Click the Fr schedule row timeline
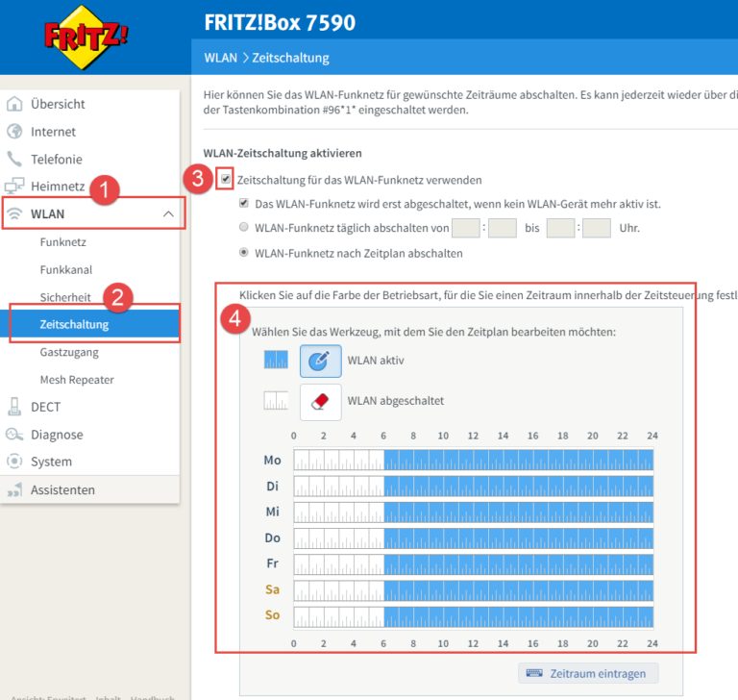The height and width of the screenshot is (700, 738). tap(474, 563)
